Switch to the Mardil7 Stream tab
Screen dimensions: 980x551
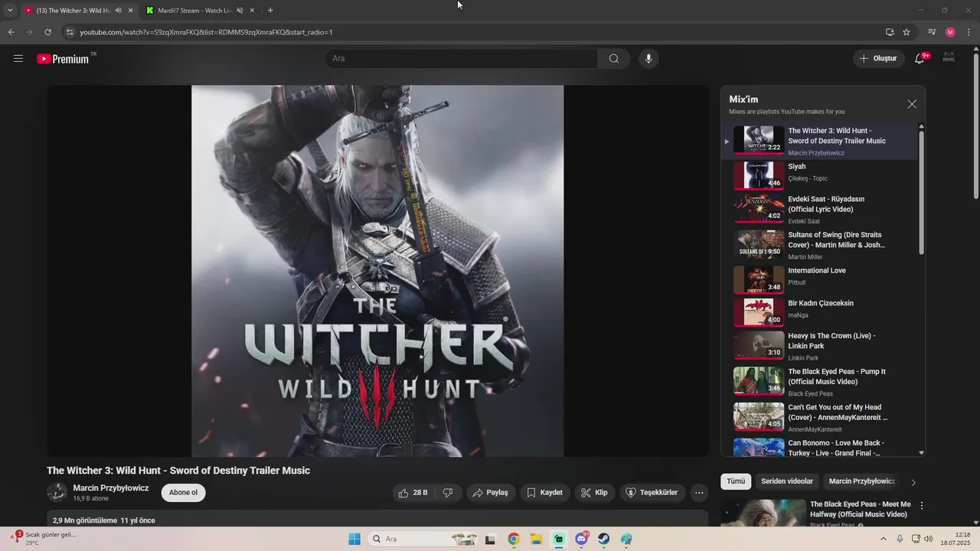click(x=194, y=11)
